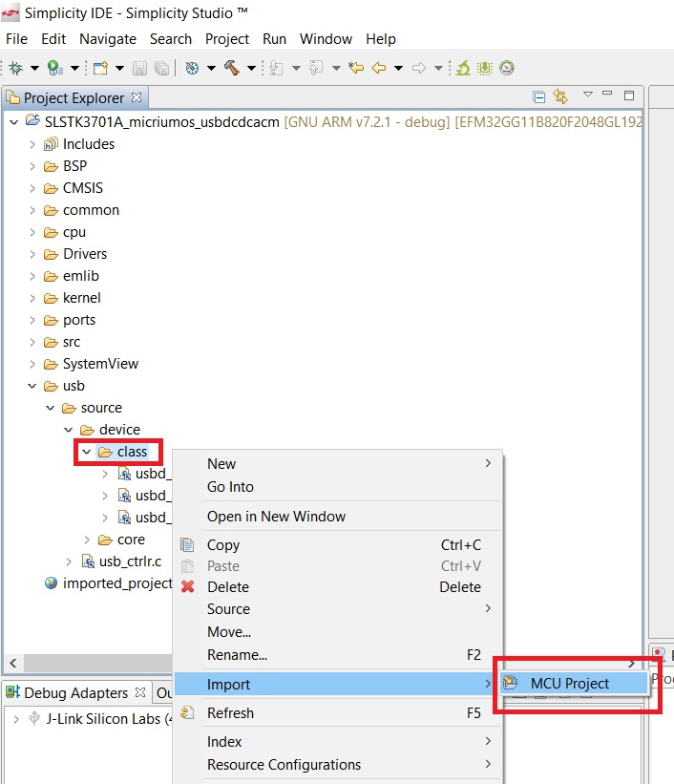The image size is (674, 784).
Task: Select the Drivers folder
Action: [85, 254]
